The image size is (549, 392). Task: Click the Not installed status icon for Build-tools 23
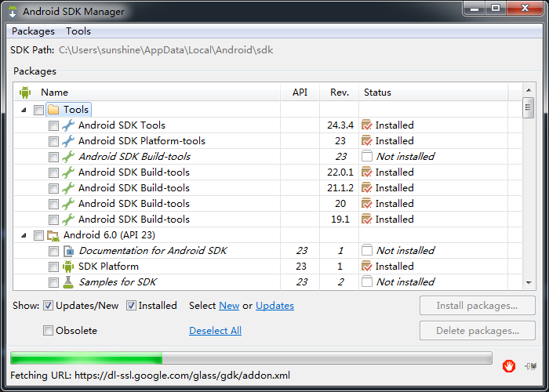tap(366, 156)
